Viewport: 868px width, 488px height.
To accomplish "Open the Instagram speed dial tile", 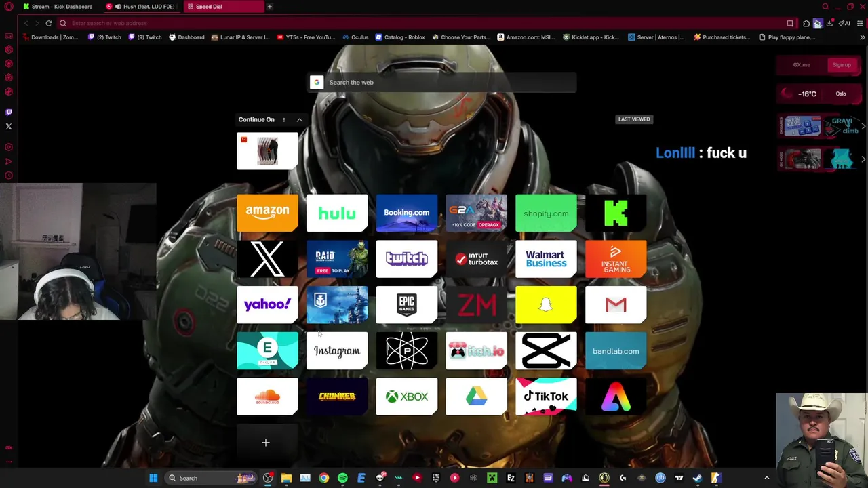I will pyautogui.click(x=337, y=351).
